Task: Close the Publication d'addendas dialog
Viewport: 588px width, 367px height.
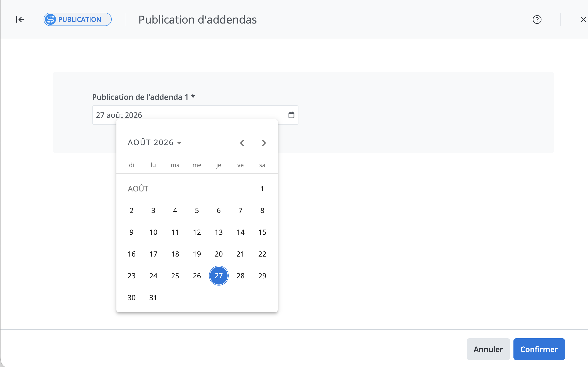Action: [x=583, y=19]
